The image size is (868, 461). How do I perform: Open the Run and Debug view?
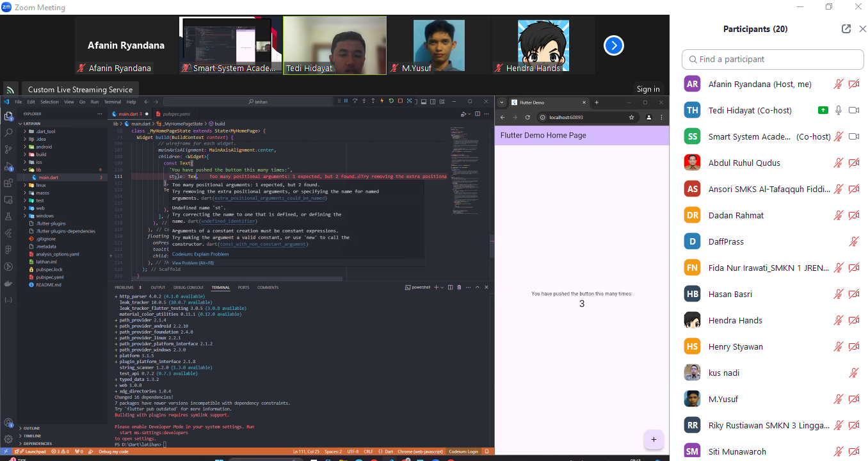coord(8,166)
